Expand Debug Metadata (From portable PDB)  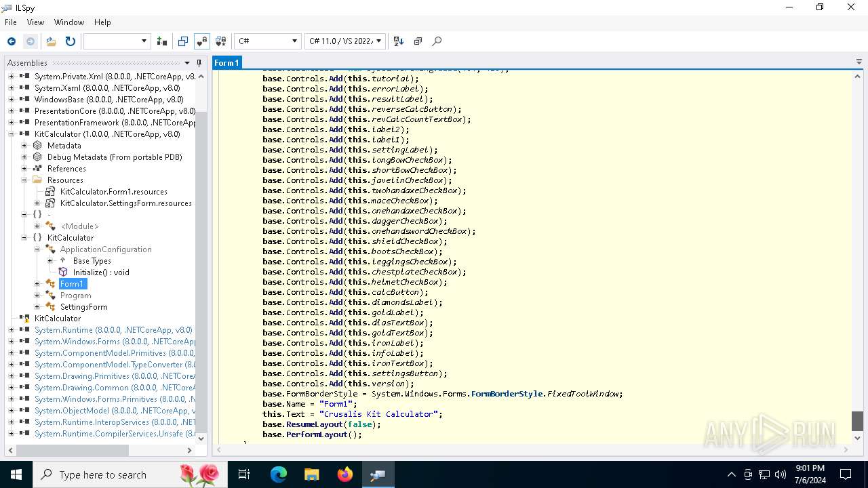pos(24,157)
